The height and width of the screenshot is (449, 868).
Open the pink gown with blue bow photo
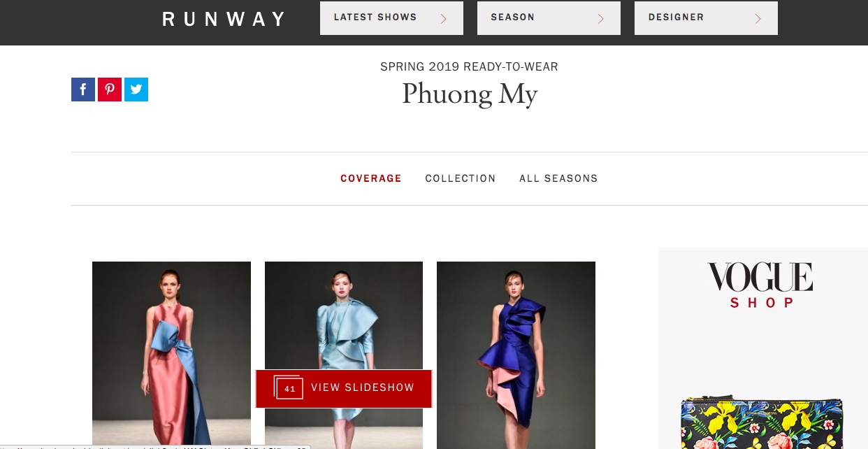pos(171,355)
